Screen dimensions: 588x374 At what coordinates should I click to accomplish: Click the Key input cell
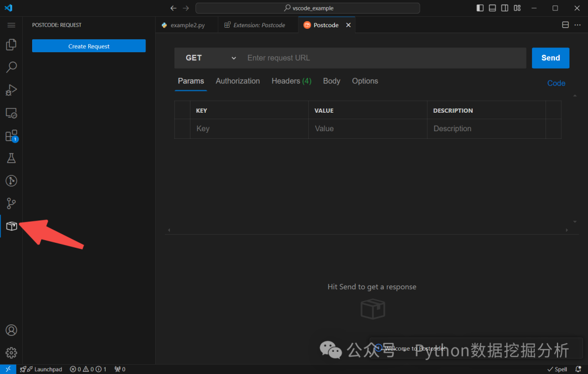[249, 128]
